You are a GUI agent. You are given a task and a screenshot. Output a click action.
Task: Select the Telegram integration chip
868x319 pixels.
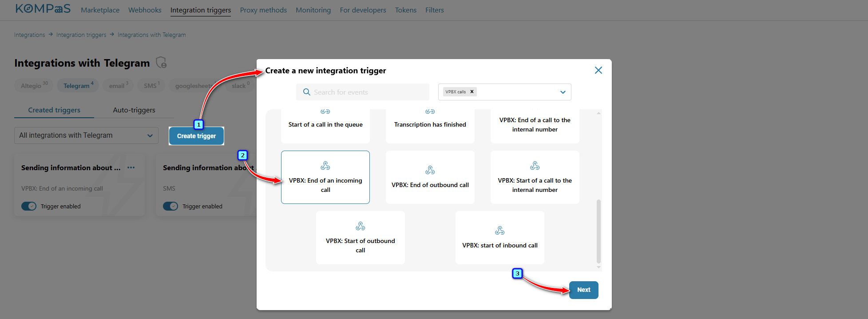[x=78, y=85]
